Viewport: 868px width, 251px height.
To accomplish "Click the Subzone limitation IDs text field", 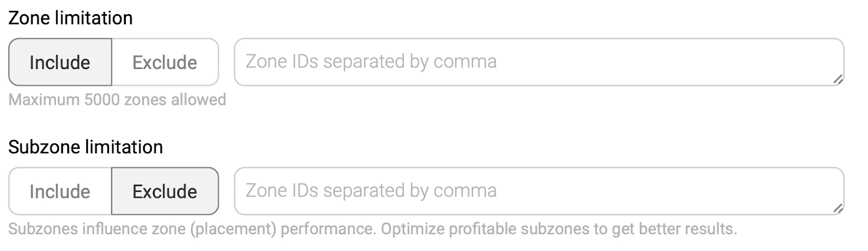I will [x=538, y=191].
